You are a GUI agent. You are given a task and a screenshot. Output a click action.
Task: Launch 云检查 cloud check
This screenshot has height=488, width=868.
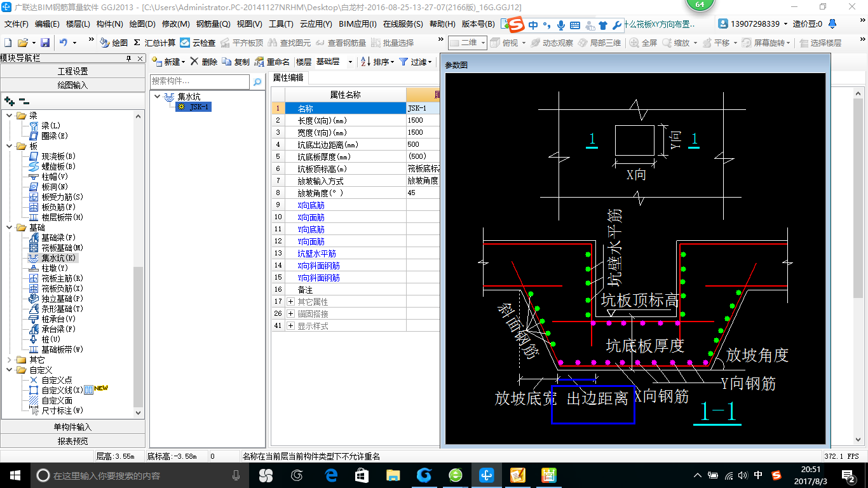coord(198,43)
